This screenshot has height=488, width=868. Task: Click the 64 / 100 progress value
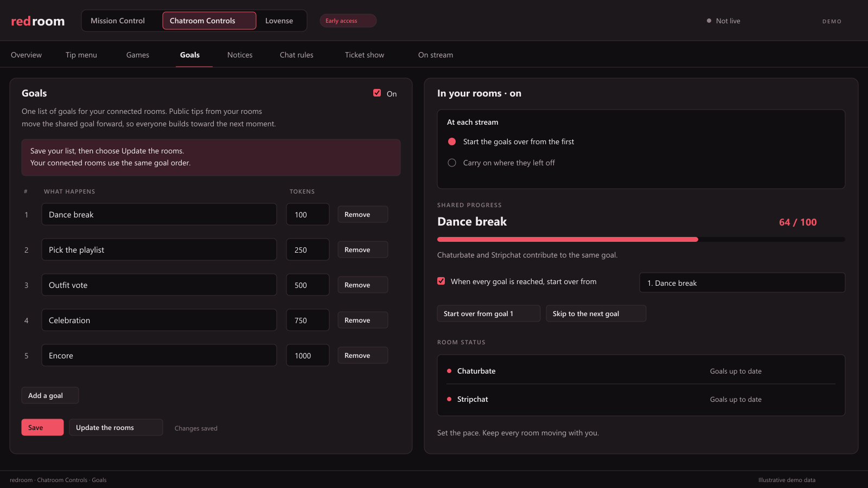[797, 222]
